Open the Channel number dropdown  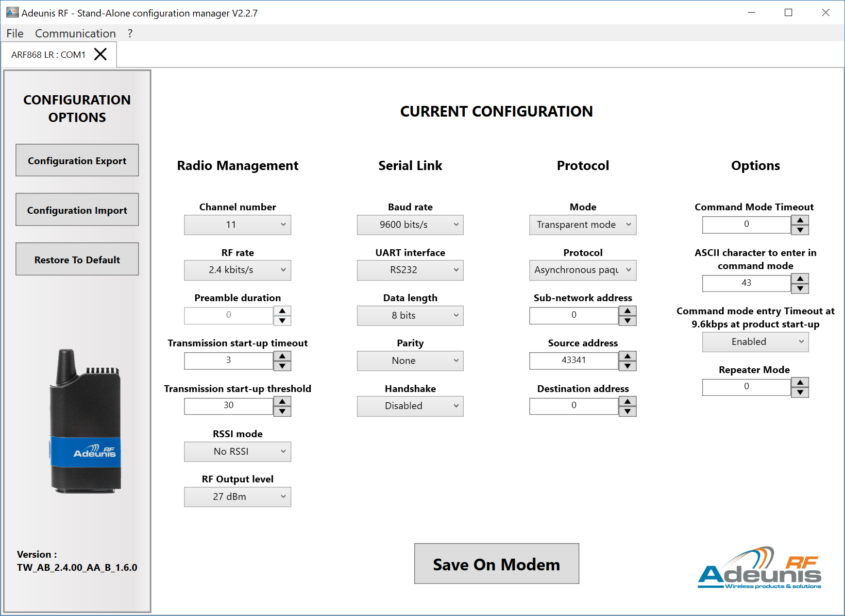[x=237, y=225]
